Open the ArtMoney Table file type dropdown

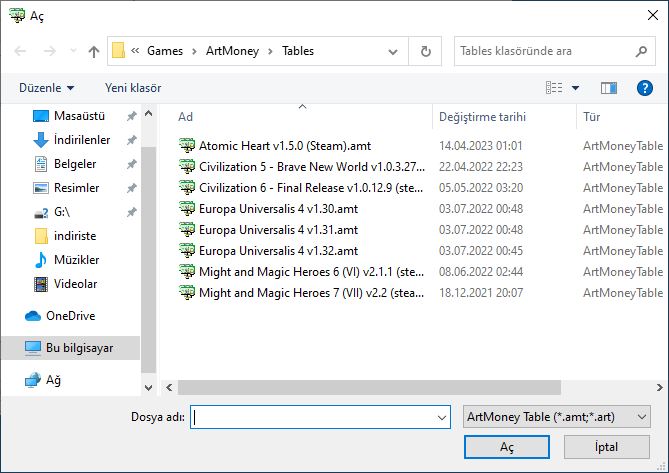click(x=556, y=417)
